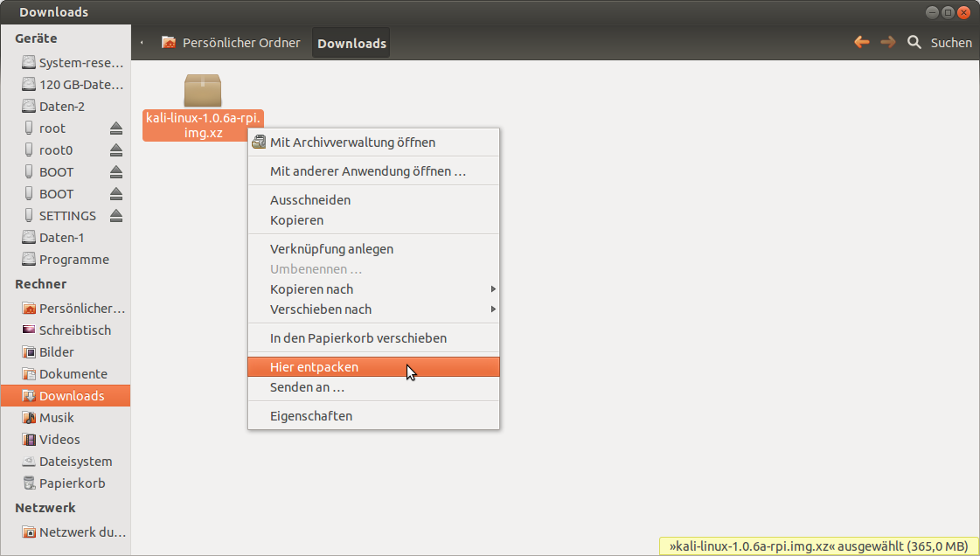The image size is (980, 556).
Task: Select Kopieren from context menu
Action: coord(374,220)
